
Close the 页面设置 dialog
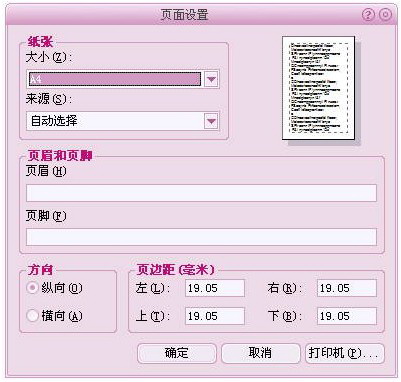coord(386,15)
